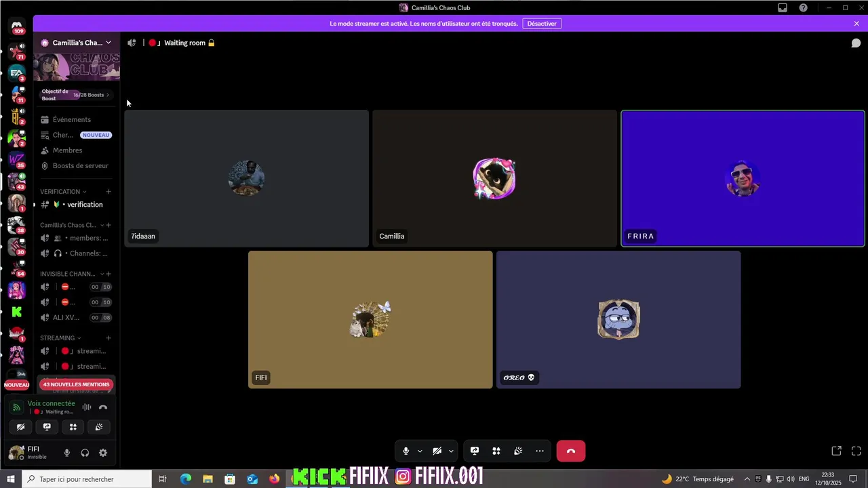The image size is (868, 488).
Task: Join the members: voice channel
Action: tap(75, 239)
